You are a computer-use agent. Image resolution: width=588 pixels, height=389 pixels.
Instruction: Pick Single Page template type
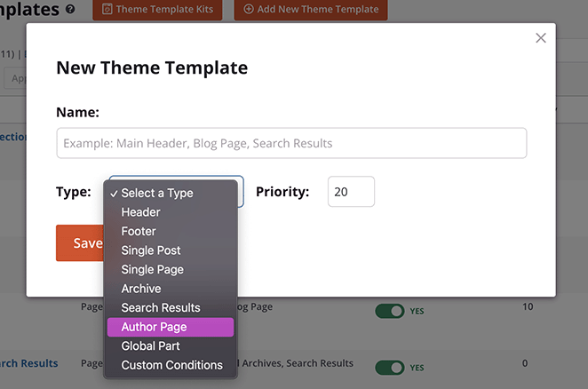click(152, 269)
